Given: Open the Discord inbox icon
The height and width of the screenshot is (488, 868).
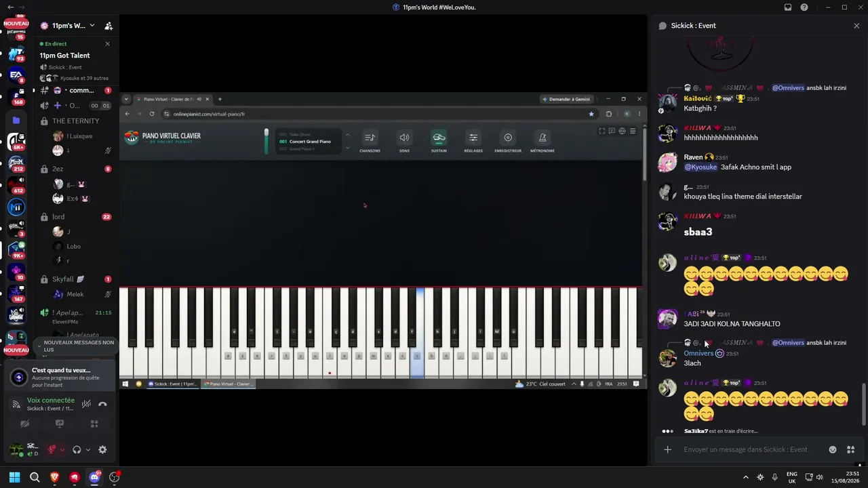Looking at the screenshot, I should [788, 7].
